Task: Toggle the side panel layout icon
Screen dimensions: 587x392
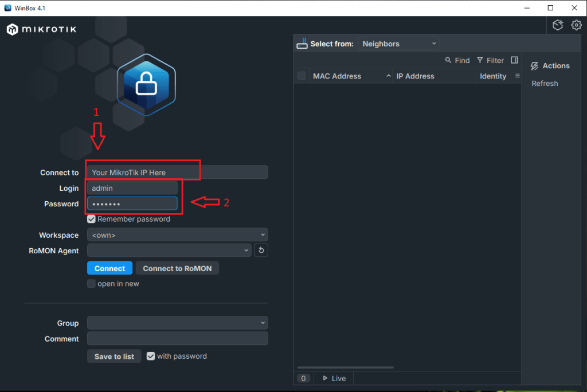Action: pyautogui.click(x=514, y=60)
